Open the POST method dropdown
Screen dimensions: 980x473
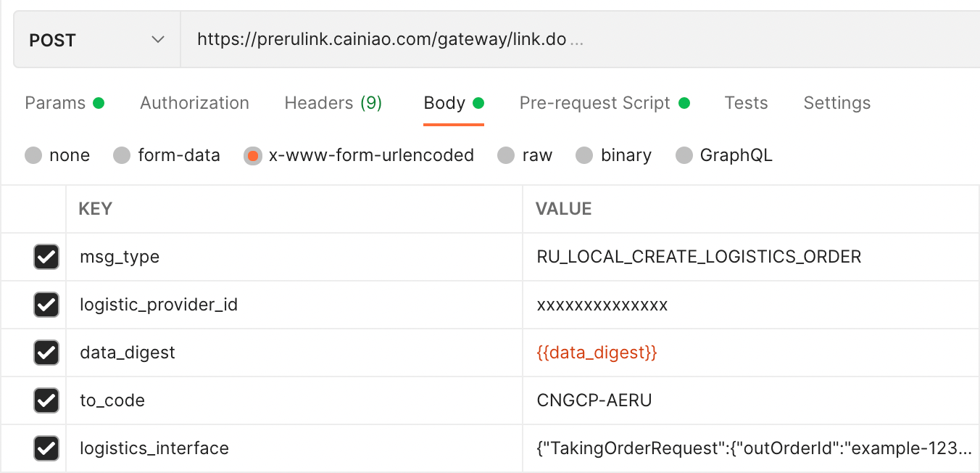[96, 41]
